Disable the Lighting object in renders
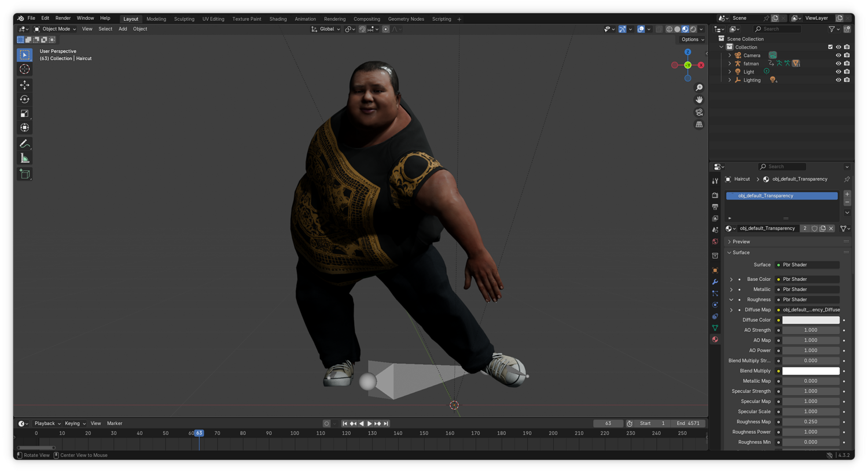This screenshot has height=473, width=868. [847, 80]
